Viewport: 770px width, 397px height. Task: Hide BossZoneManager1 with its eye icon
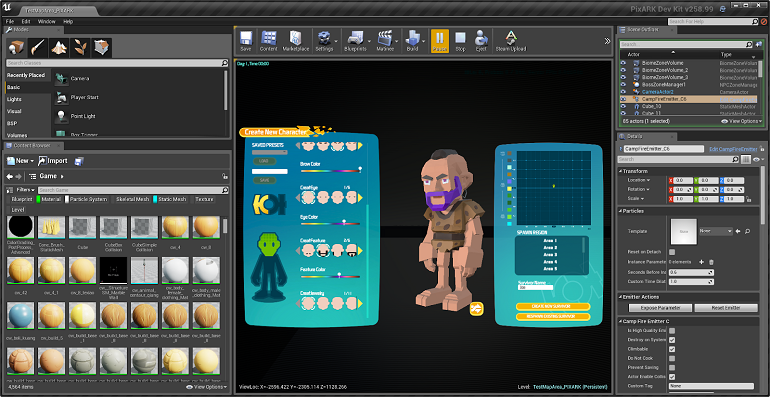(x=623, y=85)
